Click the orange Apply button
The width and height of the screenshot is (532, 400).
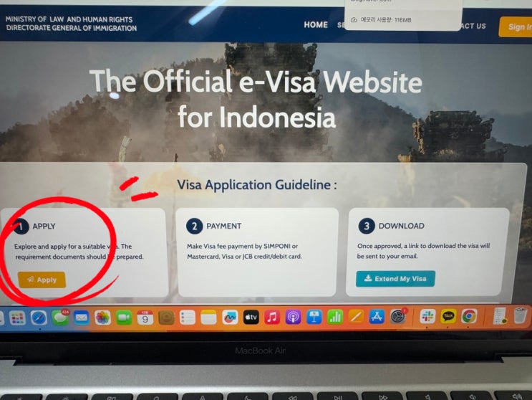(42, 280)
